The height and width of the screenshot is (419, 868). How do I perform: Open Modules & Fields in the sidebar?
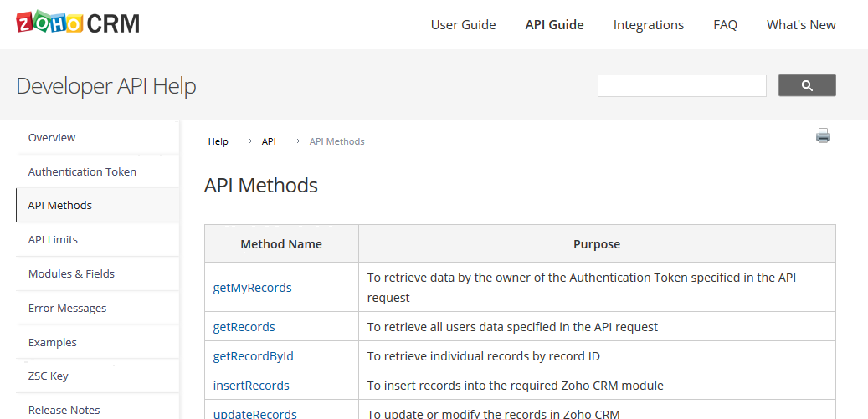point(97,274)
